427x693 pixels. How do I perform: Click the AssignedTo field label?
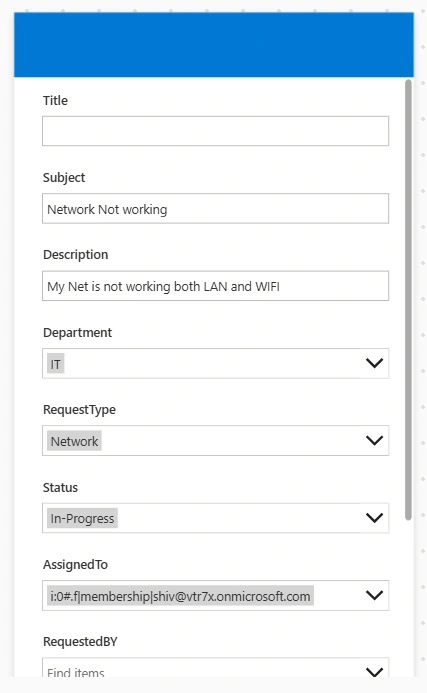coord(75,564)
